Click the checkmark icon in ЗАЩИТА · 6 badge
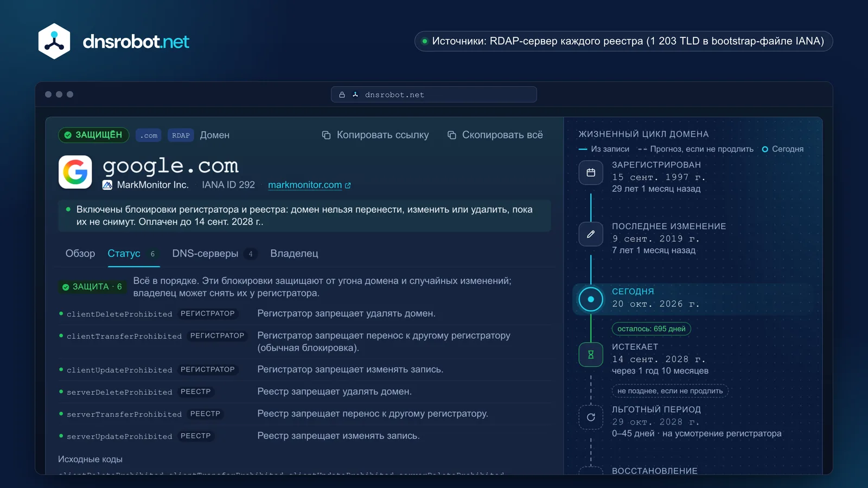868x488 pixels. [66, 287]
